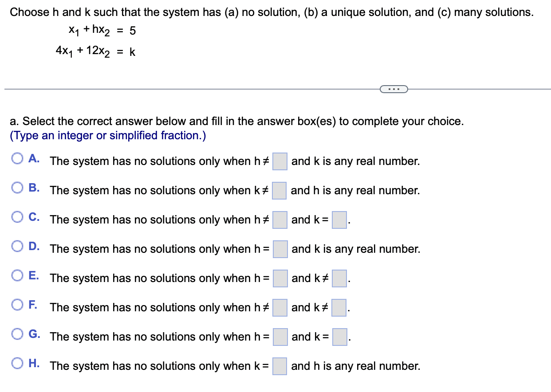Click the k box in option C
The image size is (551, 392).
pos(339,220)
